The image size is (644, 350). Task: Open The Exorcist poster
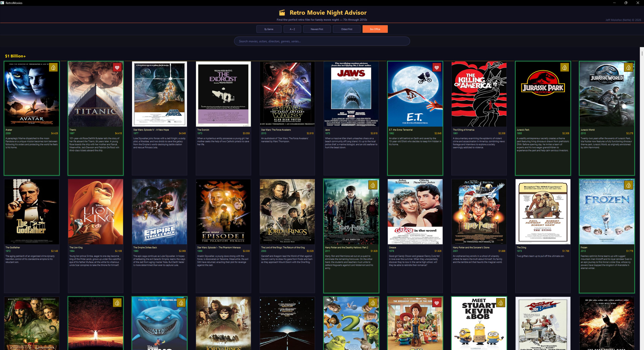(223, 94)
